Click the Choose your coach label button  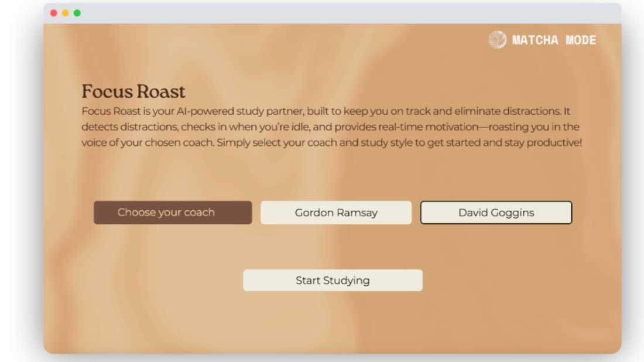point(173,213)
